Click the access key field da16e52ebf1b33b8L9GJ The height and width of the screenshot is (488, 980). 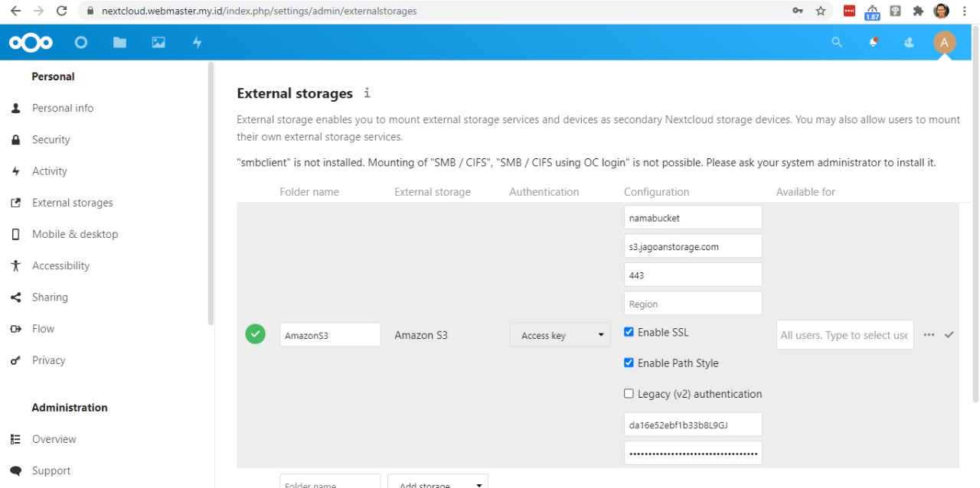click(693, 425)
